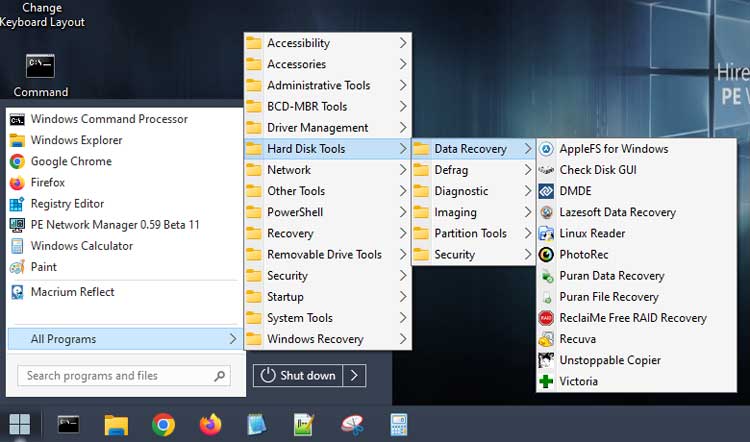Screen dimensions: 750x442
Task: Launch Unstoppable Copier
Action: tap(636, 360)
